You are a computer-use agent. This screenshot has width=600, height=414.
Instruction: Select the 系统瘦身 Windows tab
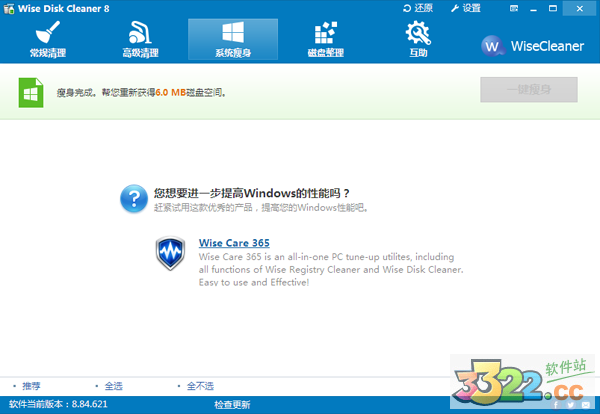(x=233, y=39)
